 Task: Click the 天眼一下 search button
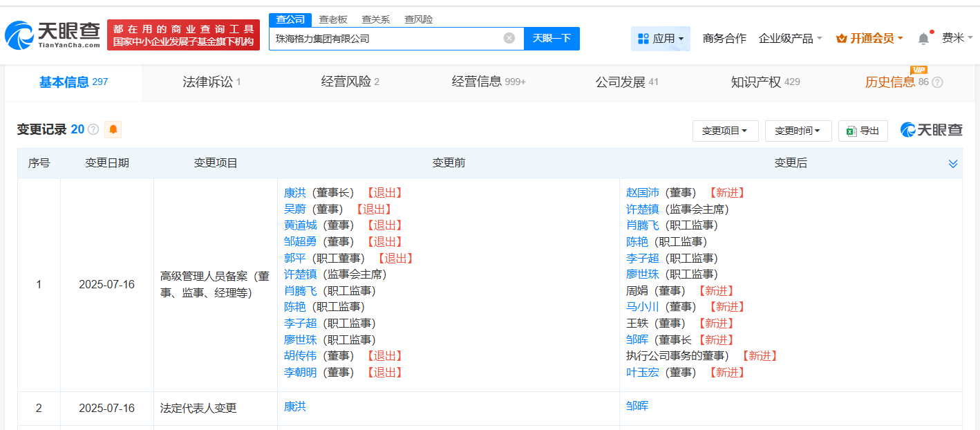[552, 39]
